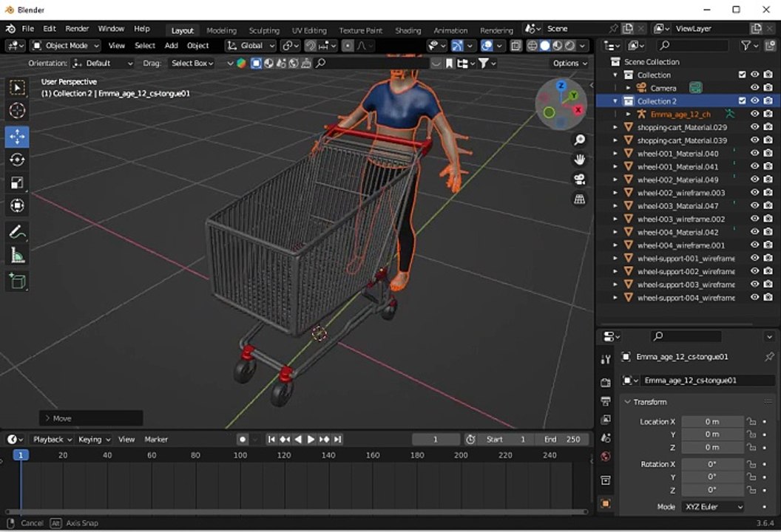
Task: Hide Collection 2 in viewport
Action: tap(755, 100)
